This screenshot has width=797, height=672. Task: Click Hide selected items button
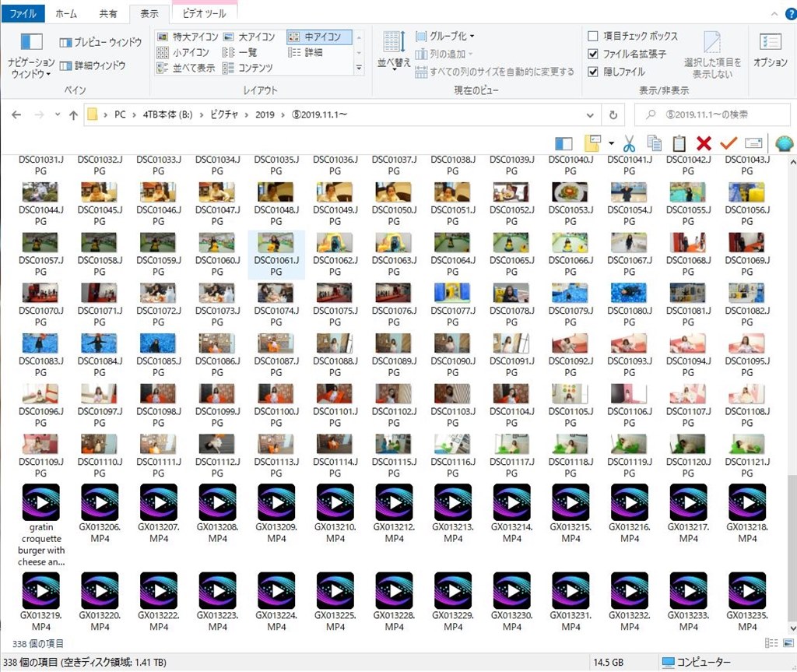(x=712, y=55)
